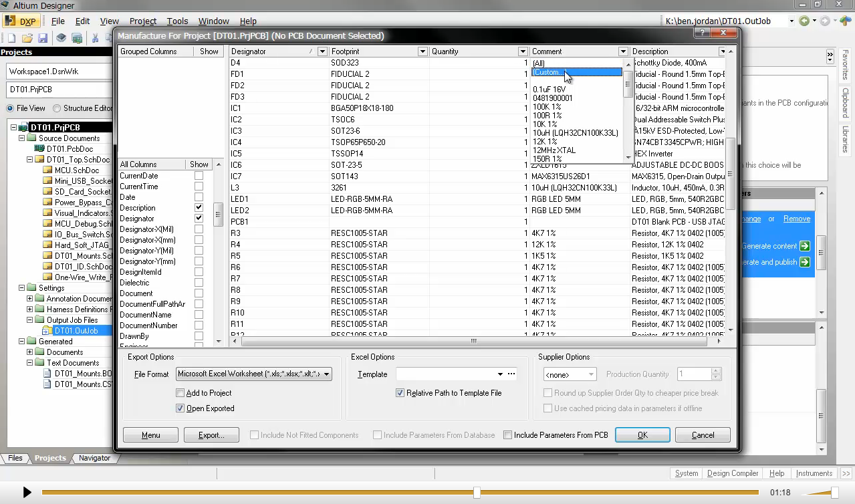Open the Quantity column filter dropdown

click(x=523, y=51)
